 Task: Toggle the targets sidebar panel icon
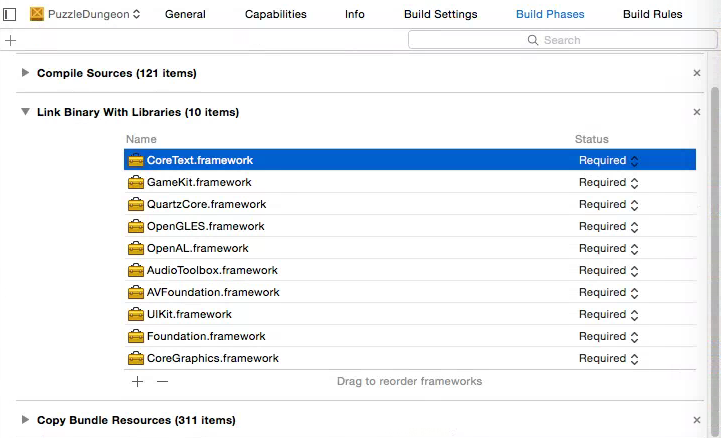click(10, 14)
